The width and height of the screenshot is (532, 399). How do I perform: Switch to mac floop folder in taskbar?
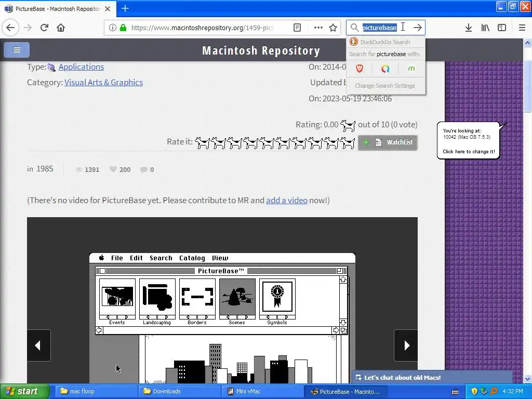(96, 391)
